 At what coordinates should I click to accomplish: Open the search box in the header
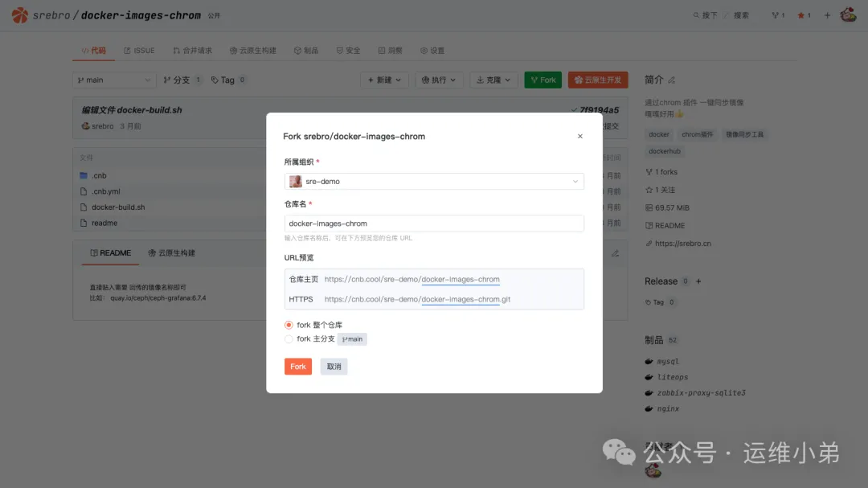point(721,15)
